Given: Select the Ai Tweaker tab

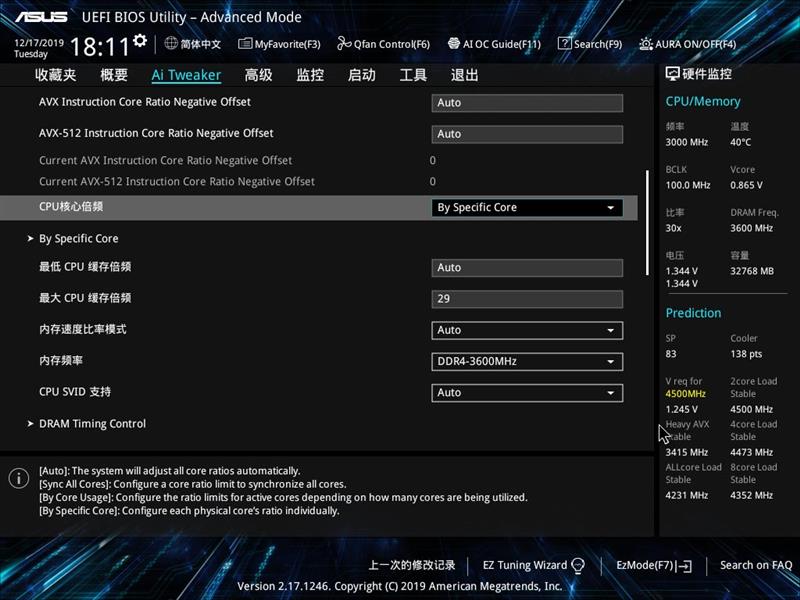Looking at the screenshot, I should click(186, 75).
